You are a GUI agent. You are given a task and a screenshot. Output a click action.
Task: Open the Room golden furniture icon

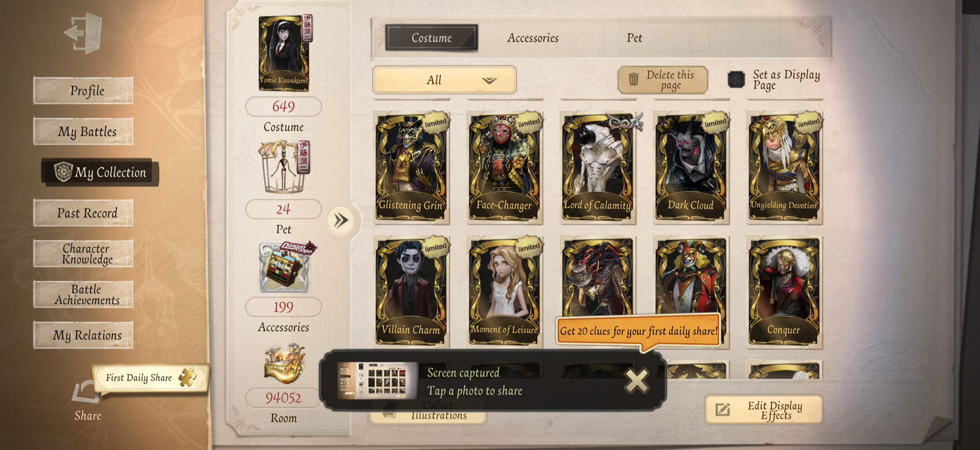click(x=284, y=363)
